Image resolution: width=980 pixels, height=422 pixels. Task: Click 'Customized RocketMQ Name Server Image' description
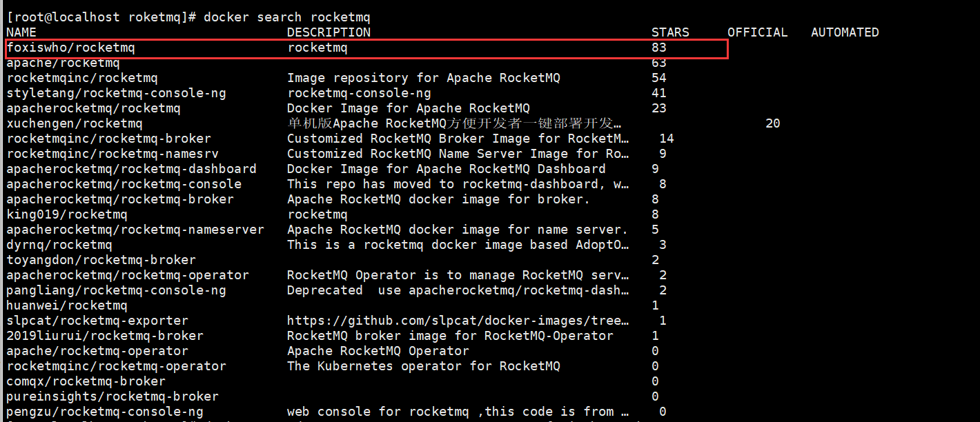458,154
